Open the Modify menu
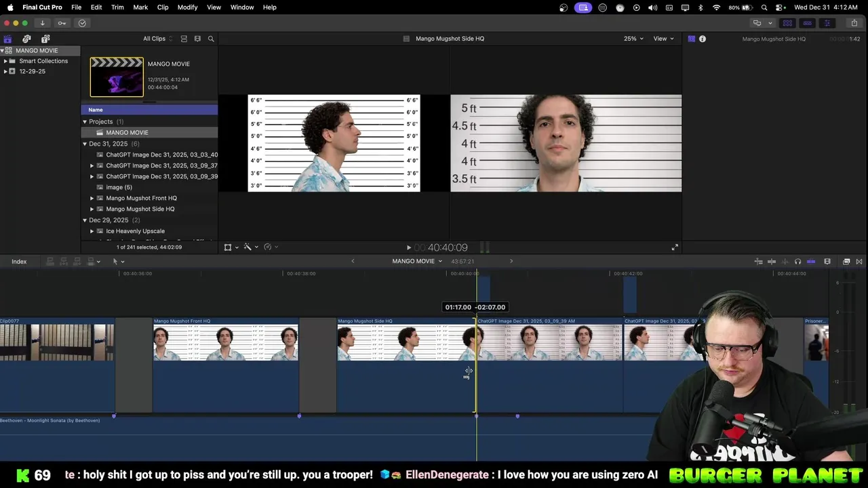 point(187,7)
